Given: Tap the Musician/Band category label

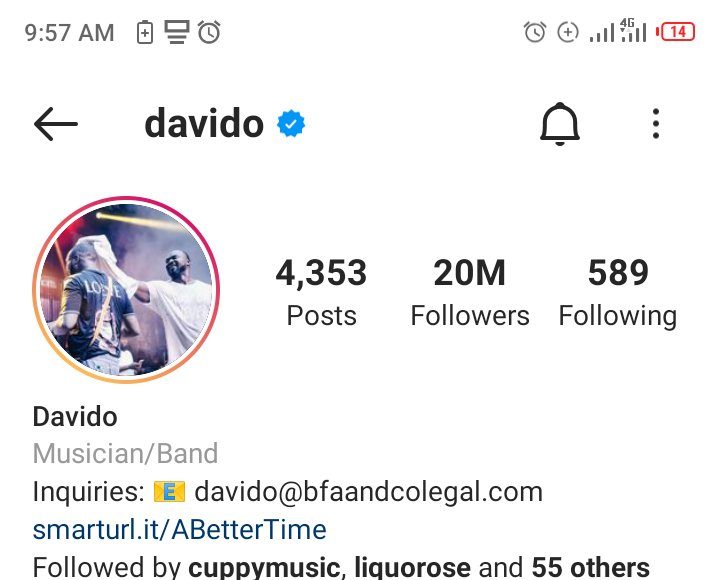Looking at the screenshot, I should pyautogui.click(x=125, y=454).
